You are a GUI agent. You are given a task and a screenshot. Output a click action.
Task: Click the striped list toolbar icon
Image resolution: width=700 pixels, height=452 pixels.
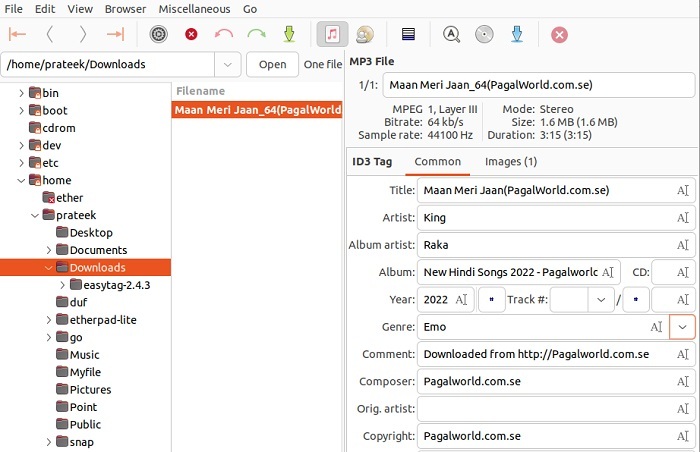tap(408, 34)
